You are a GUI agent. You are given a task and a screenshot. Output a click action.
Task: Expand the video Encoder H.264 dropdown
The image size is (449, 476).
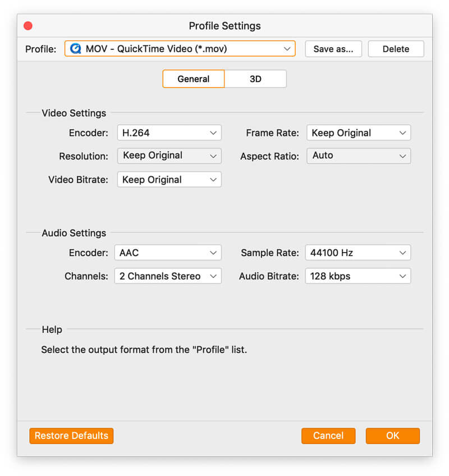[x=169, y=133]
